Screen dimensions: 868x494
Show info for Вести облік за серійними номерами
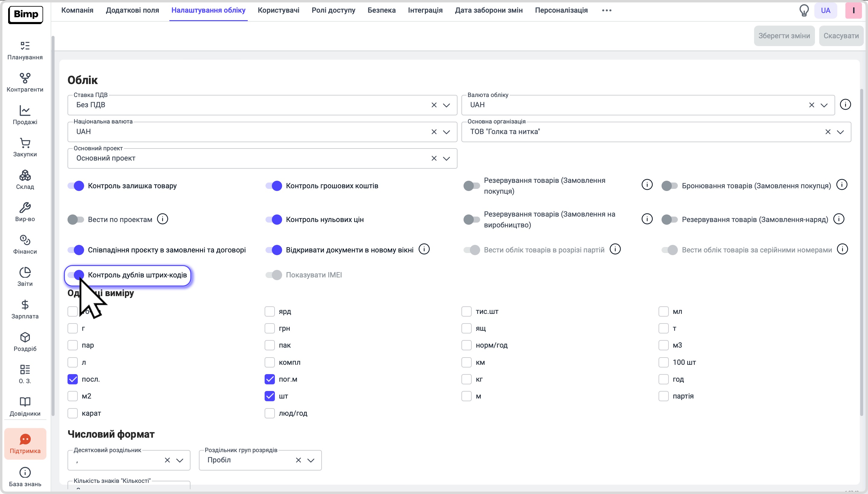[843, 249]
